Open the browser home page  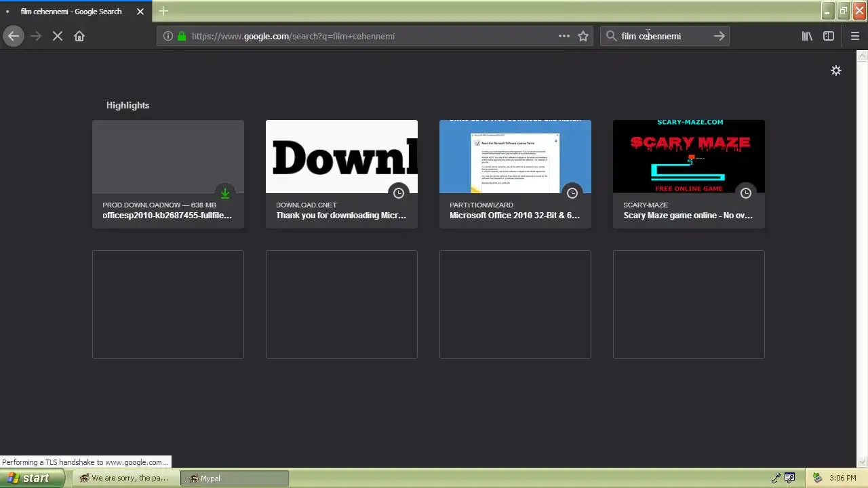point(79,36)
